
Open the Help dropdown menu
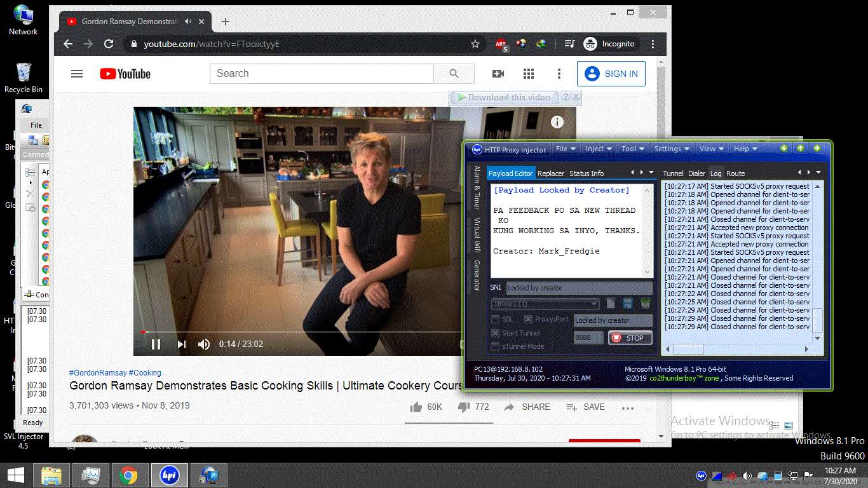745,149
